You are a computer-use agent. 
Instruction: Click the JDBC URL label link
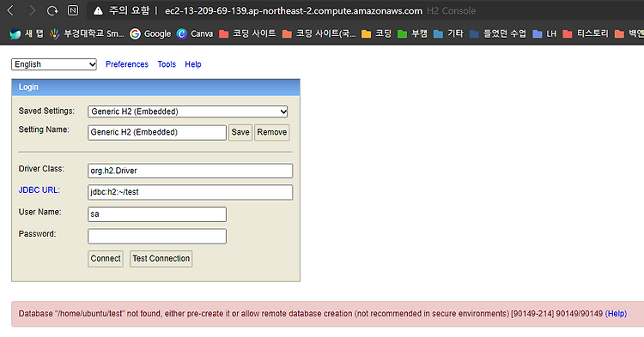click(x=38, y=190)
